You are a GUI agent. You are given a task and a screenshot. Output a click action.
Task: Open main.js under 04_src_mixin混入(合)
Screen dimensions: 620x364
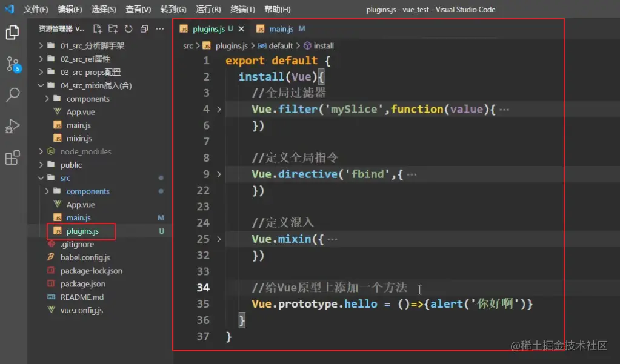coord(78,125)
